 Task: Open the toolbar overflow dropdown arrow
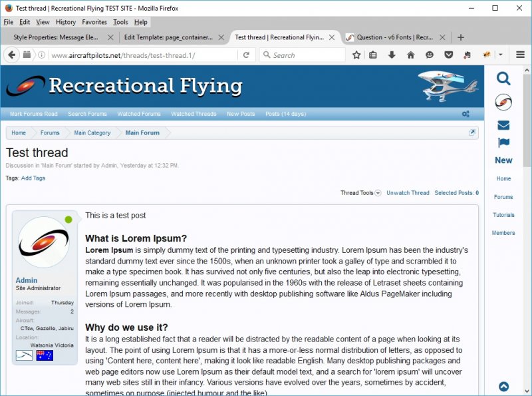501,55
